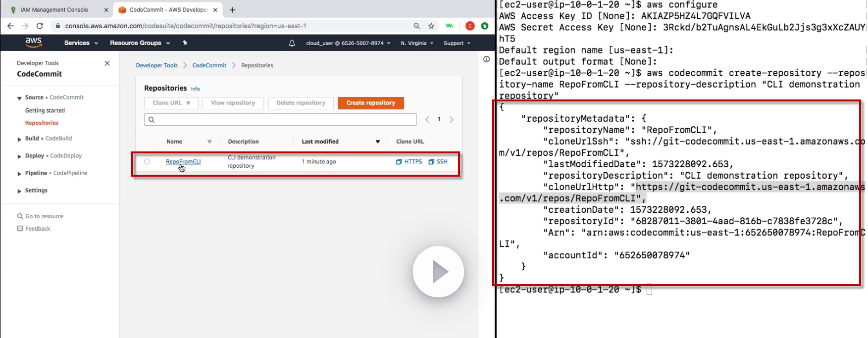The image size is (868, 338).
Task: Open AWS notifications bell icon
Action: point(292,43)
